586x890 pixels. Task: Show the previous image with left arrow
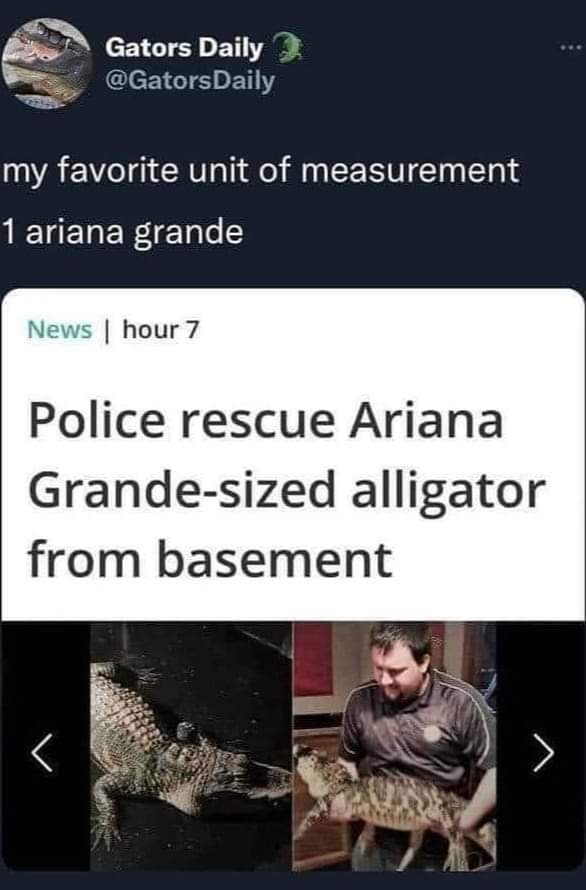coord(43,753)
